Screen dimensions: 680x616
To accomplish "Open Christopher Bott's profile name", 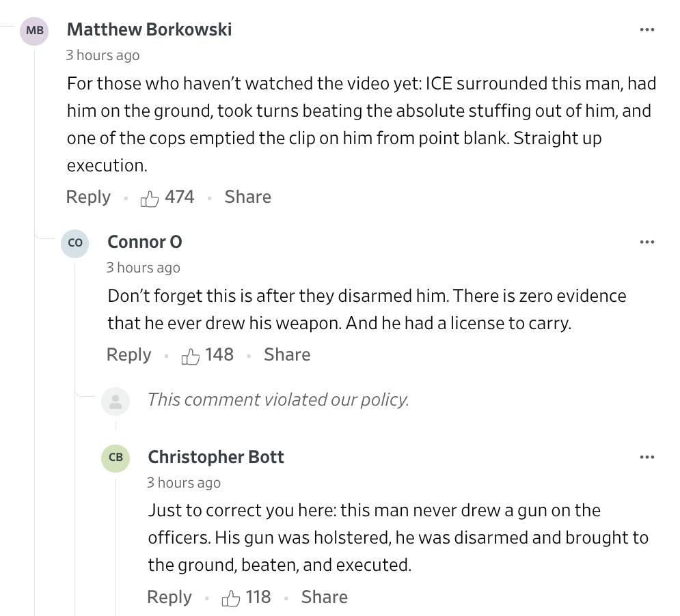I will pyautogui.click(x=216, y=457).
